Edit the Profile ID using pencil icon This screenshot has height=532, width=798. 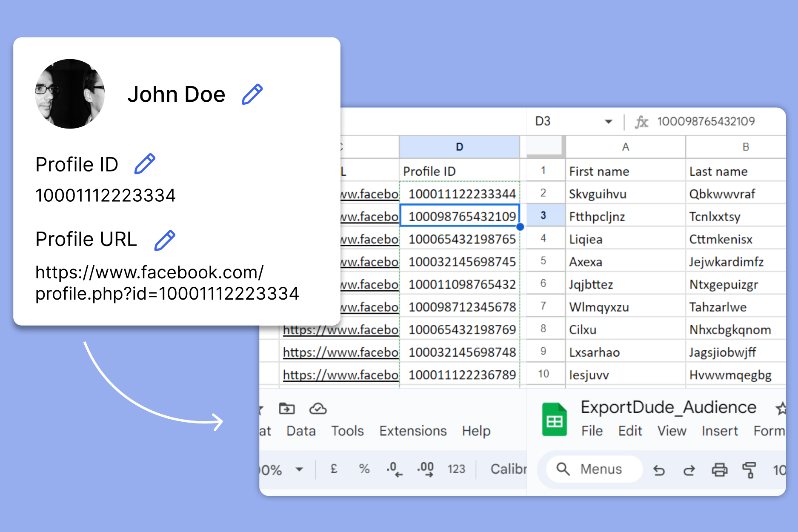(x=145, y=164)
